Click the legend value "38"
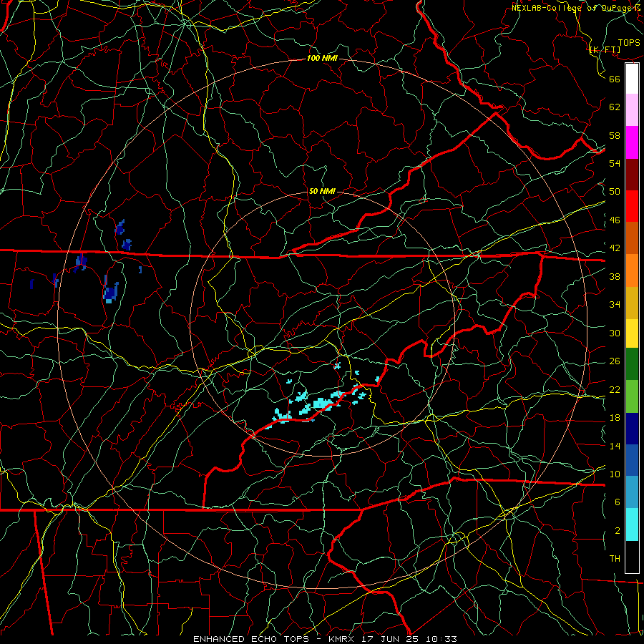 615,276
